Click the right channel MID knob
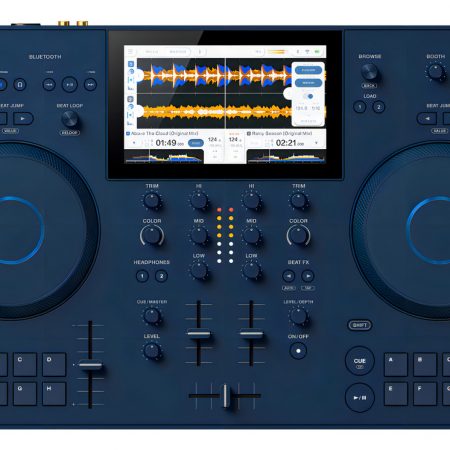 click(251, 236)
